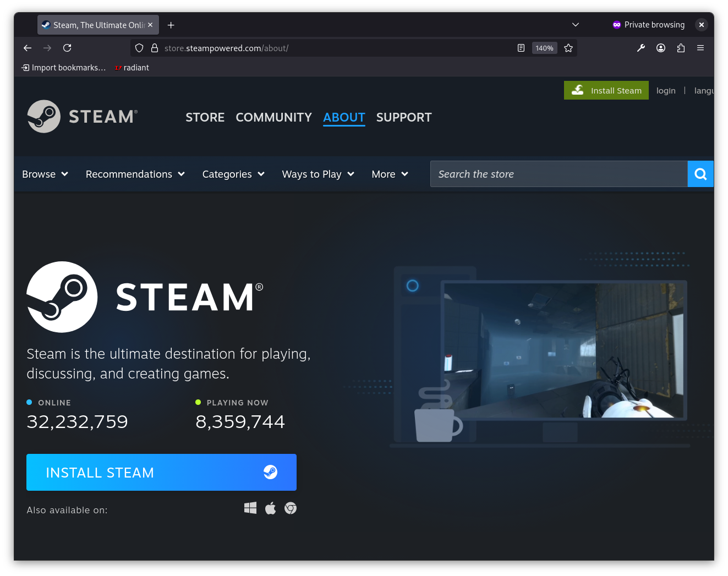Click the green Install Steam header button
Viewport: 728px width, 576px height.
click(x=606, y=90)
